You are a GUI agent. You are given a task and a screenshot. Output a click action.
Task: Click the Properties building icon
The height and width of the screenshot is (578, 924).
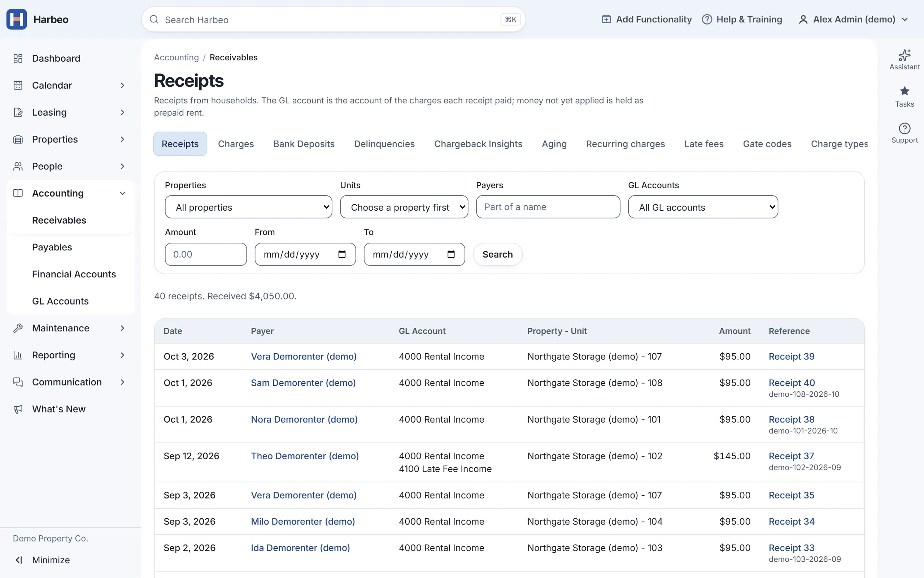18,139
